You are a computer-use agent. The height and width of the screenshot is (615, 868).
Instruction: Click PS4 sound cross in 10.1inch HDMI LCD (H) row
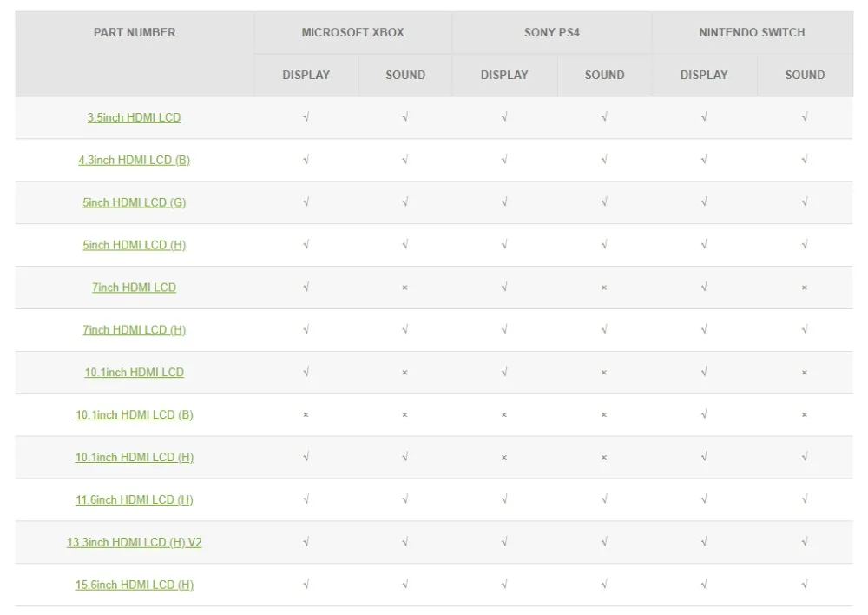coord(604,458)
